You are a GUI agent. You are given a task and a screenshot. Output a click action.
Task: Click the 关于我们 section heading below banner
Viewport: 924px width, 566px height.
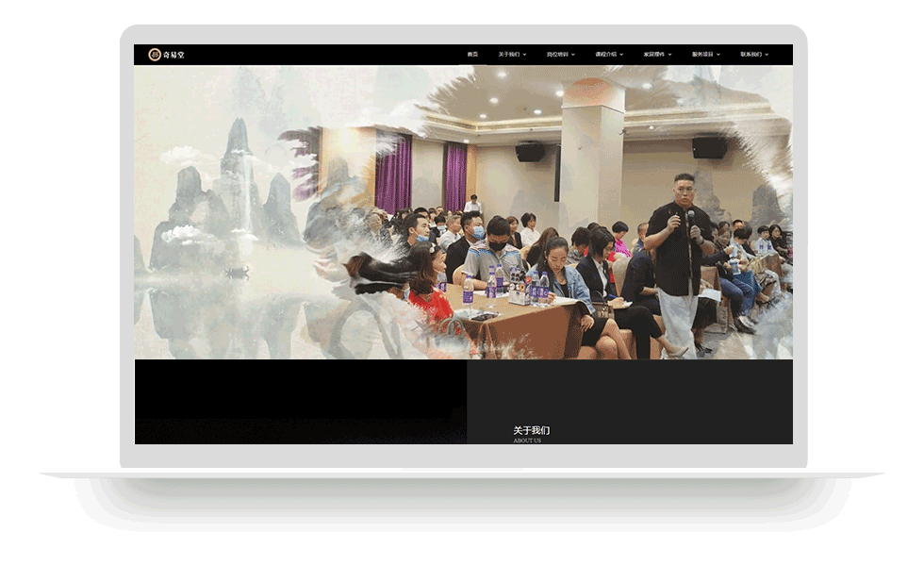pos(531,430)
